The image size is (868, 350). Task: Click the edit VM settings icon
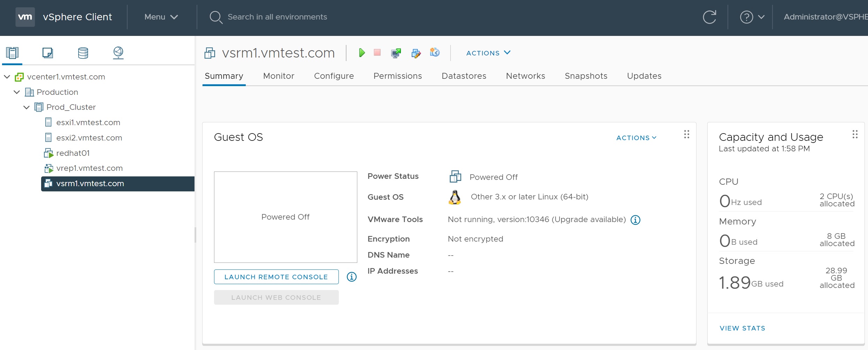[416, 53]
